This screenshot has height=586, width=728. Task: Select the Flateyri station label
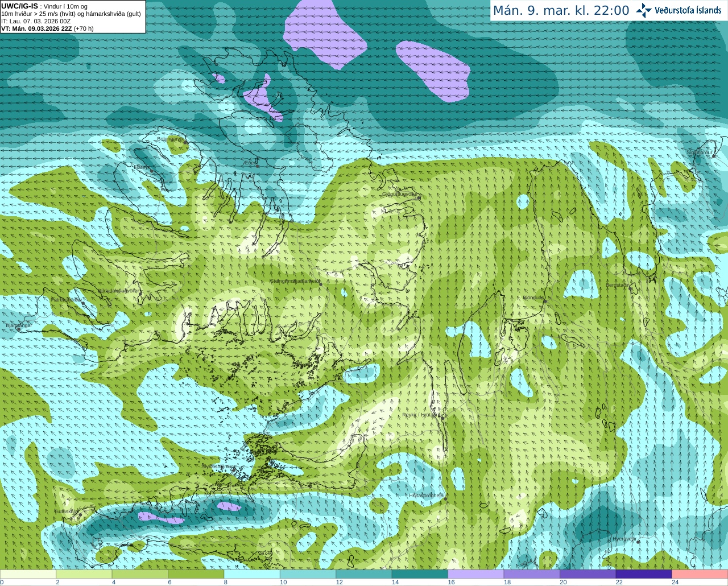coord(142,167)
